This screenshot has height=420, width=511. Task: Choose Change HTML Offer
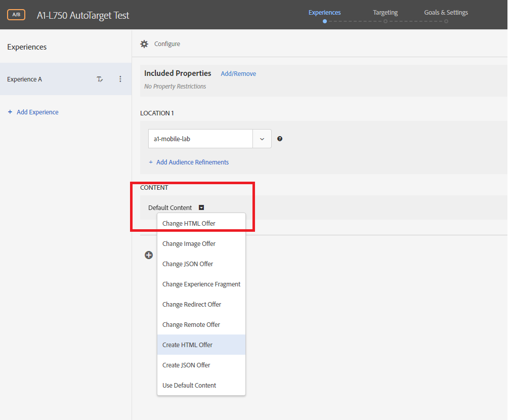pyautogui.click(x=201, y=224)
